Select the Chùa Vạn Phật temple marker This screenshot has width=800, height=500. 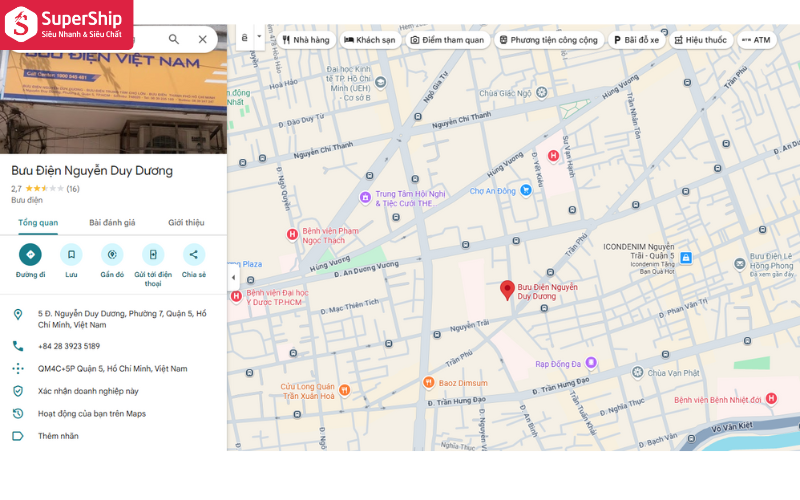637,372
